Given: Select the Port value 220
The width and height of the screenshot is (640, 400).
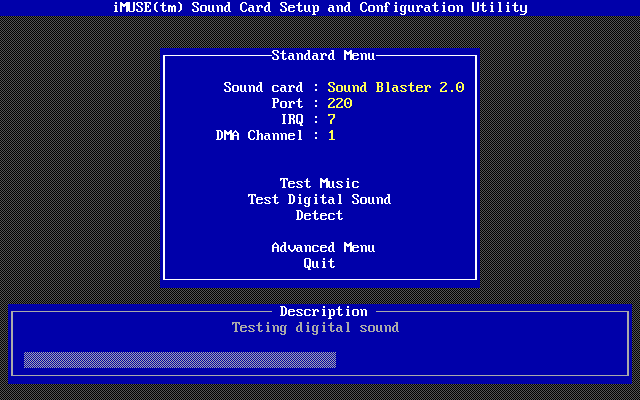Looking at the screenshot, I should pyautogui.click(x=339, y=104).
